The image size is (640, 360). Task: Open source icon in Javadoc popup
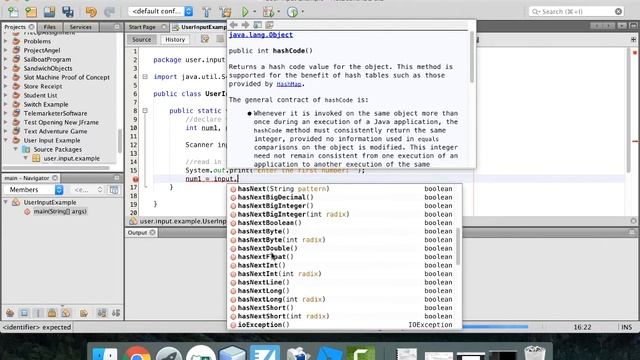[x=269, y=25]
